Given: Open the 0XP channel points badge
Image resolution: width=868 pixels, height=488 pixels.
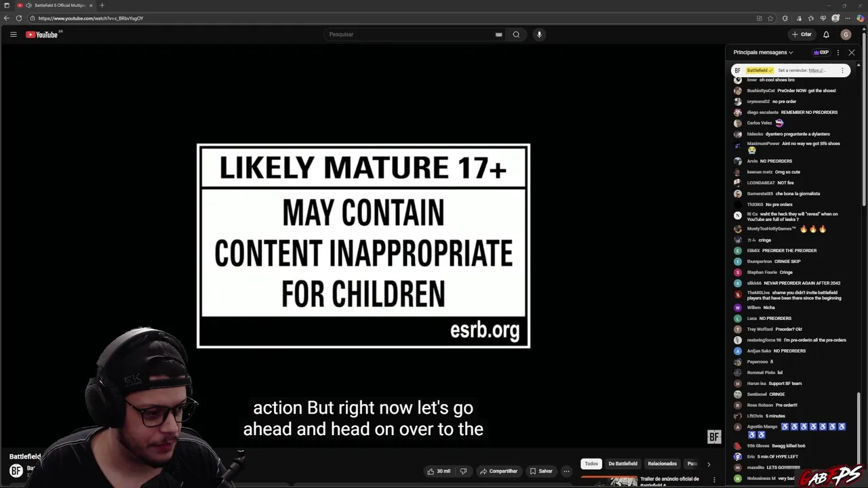Looking at the screenshot, I should click(x=821, y=52).
